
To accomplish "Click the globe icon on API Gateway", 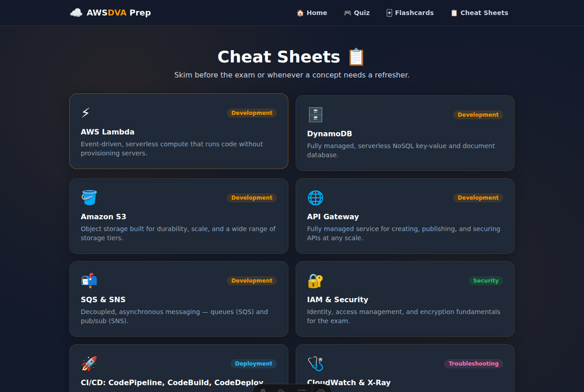I will click(x=315, y=198).
